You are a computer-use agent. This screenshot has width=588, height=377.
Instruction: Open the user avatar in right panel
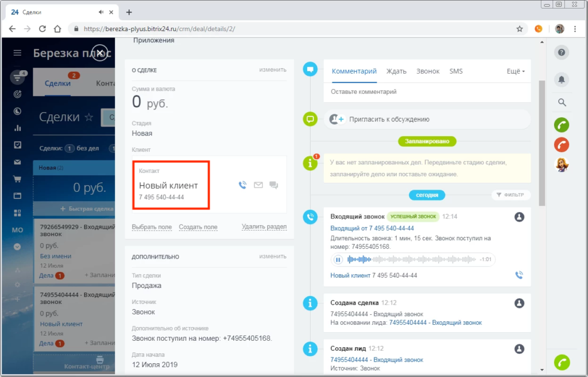pyautogui.click(x=562, y=164)
